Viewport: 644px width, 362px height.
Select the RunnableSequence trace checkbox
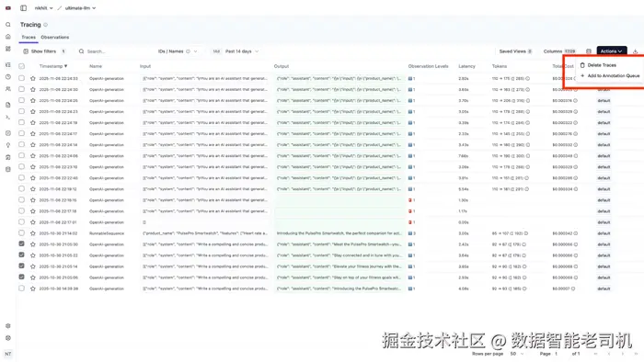22,232
